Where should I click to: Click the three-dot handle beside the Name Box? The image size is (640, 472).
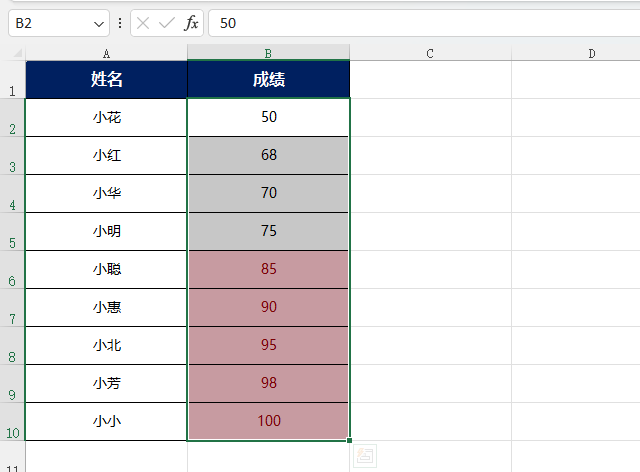pos(120,23)
